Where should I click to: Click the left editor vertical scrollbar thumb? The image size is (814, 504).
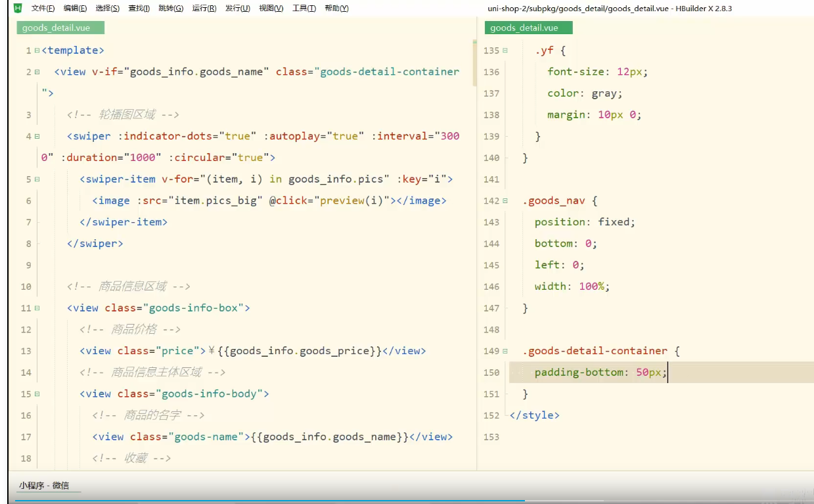(474, 63)
